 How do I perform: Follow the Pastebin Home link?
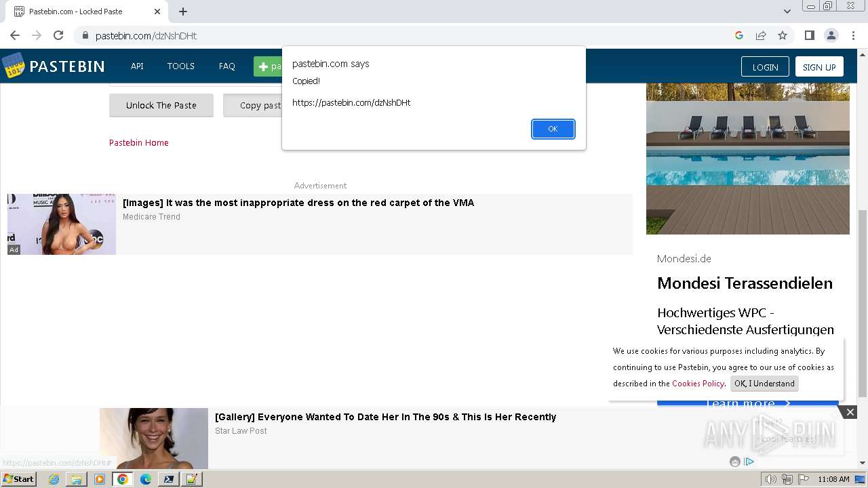point(139,142)
